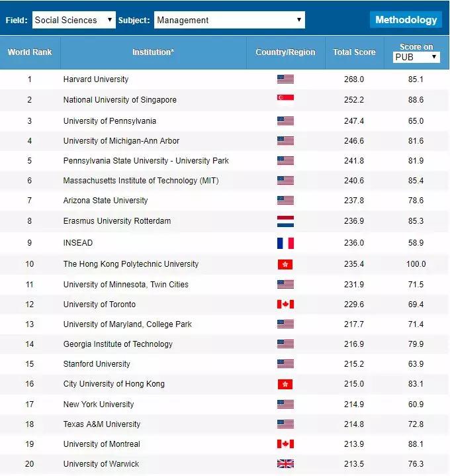Image resolution: width=450 pixels, height=476 pixels.
Task: Click the Singapore flag icon
Action: 285,99
